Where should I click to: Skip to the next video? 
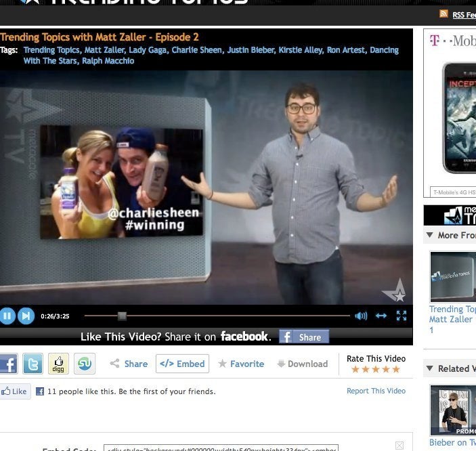point(26,316)
